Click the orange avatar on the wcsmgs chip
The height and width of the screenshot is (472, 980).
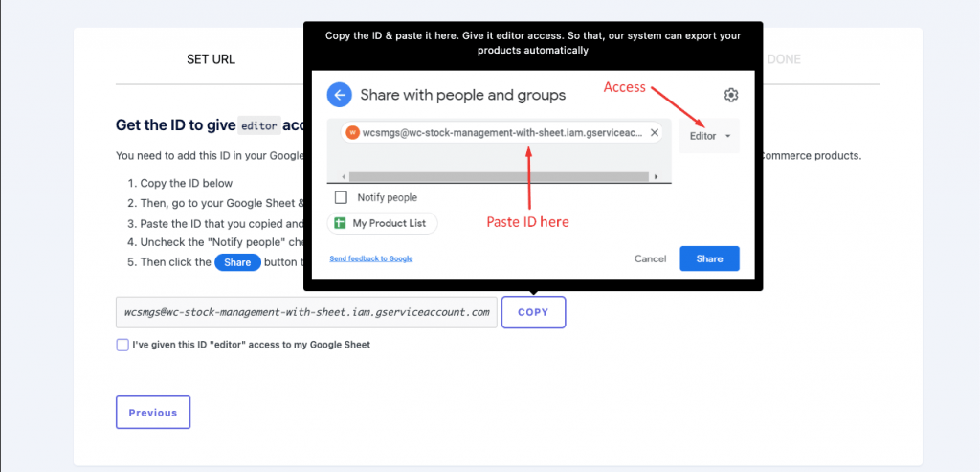[x=353, y=132]
